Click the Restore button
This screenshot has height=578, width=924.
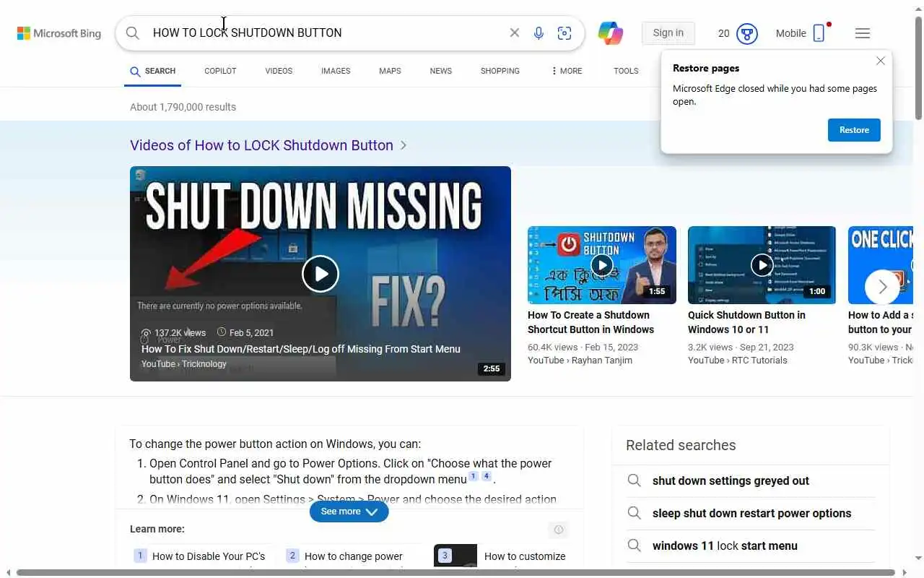[x=854, y=130]
